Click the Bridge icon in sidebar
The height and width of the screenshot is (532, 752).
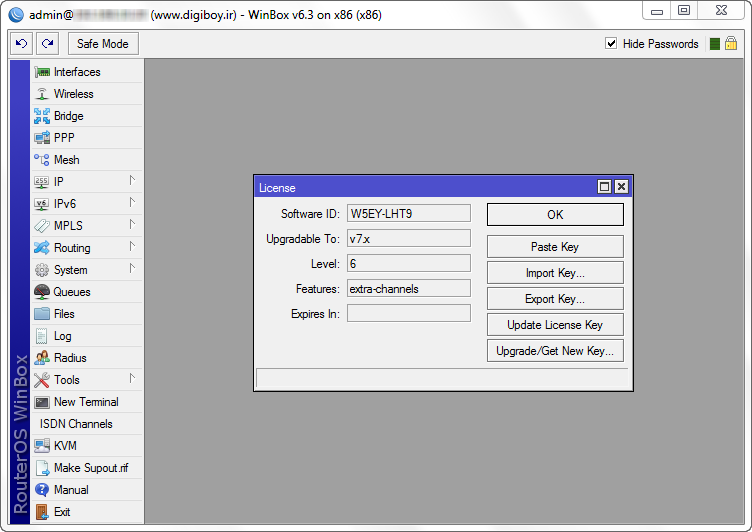click(42, 116)
